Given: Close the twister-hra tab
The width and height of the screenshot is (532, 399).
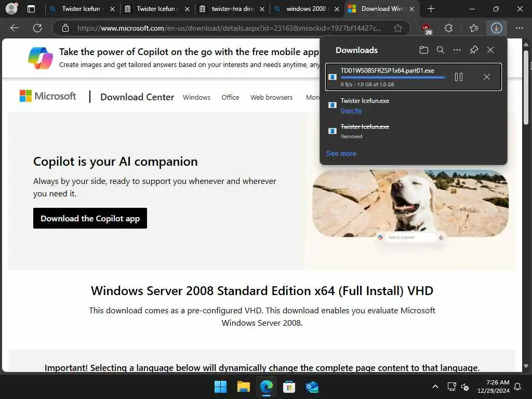Looking at the screenshot, I should point(262,9).
